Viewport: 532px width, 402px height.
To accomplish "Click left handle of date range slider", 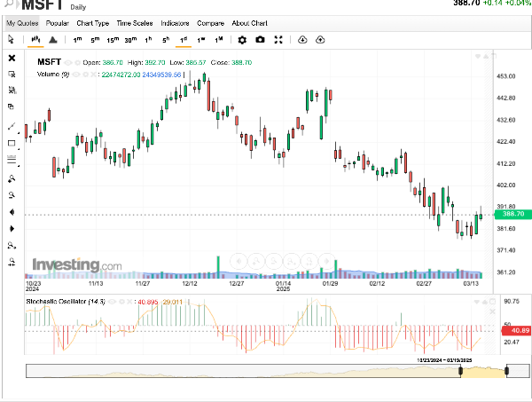I will click(x=461, y=371).
